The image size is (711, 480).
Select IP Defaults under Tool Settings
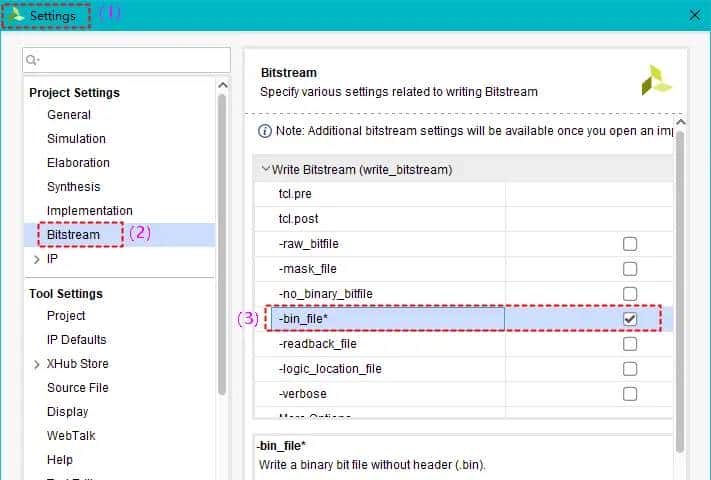[x=76, y=340]
